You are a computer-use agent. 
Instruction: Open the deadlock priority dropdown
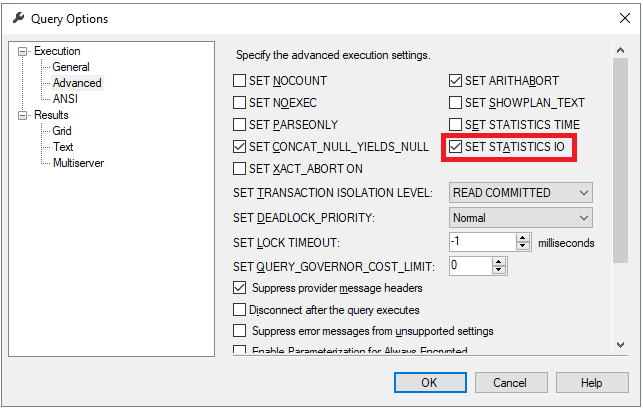(x=520, y=217)
